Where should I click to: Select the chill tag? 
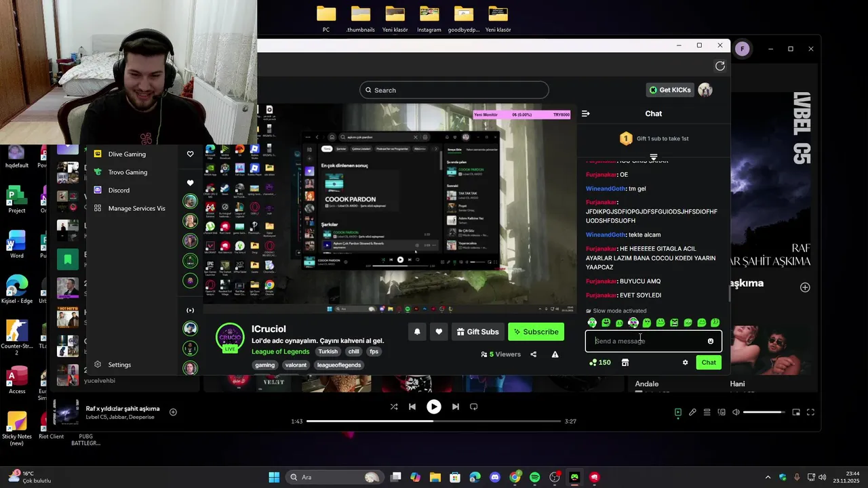pyautogui.click(x=353, y=352)
